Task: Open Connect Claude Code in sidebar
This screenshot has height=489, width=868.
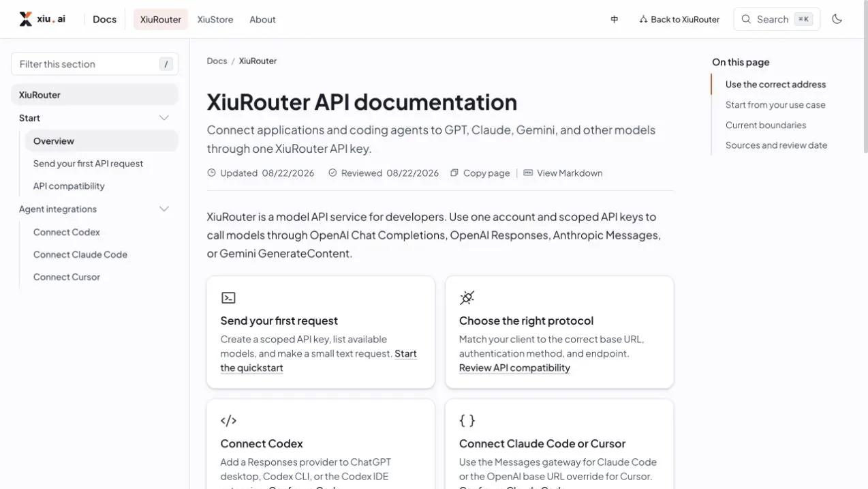Action: [80, 254]
